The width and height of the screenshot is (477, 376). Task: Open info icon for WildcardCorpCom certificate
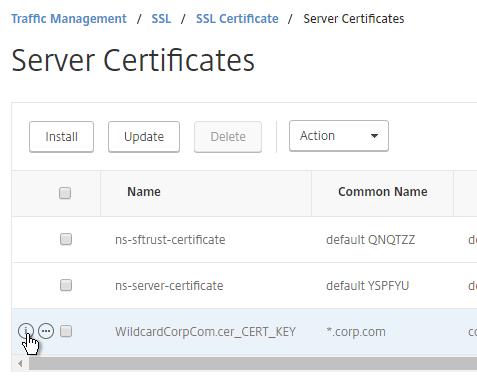tap(26, 331)
